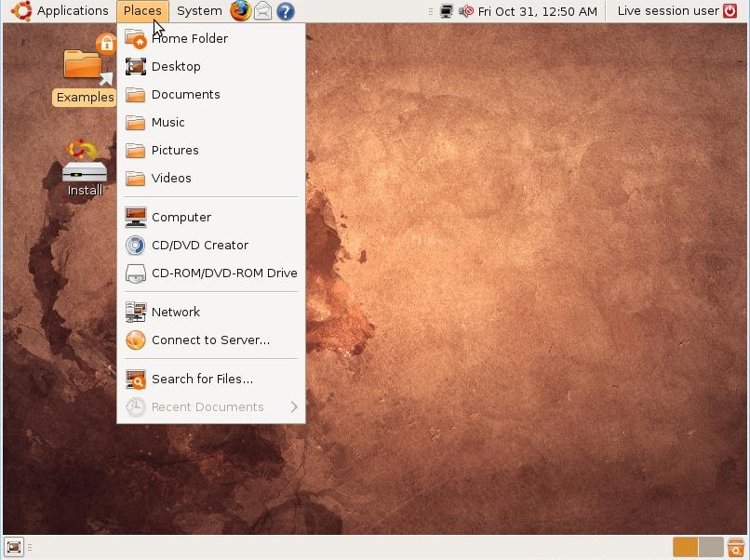Click the Ubuntu logo beside Applications
Viewport: 750px width, 560px height.
point(21,10)
